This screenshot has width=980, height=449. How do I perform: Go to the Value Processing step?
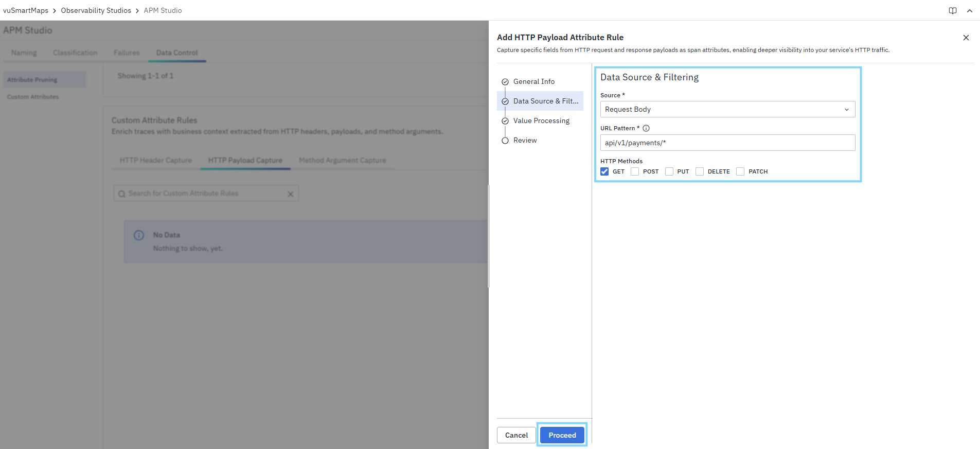coord(541,120)
